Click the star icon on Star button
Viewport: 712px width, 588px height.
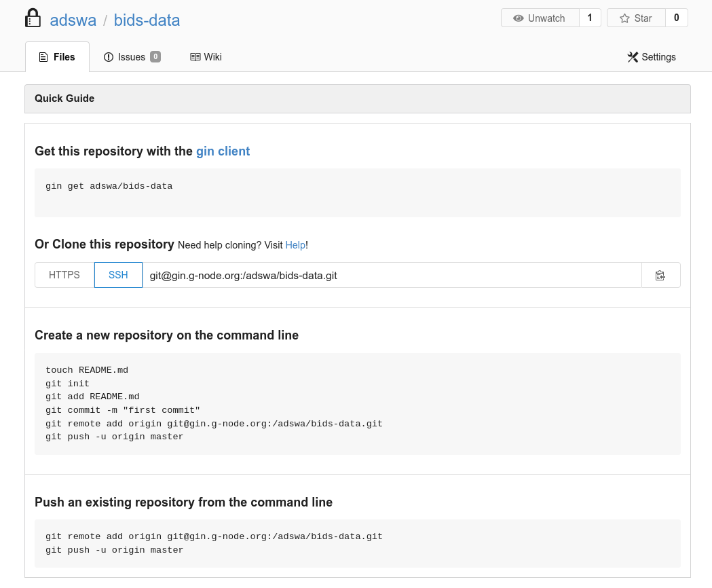pyautogui.click(x=624, y=18)
